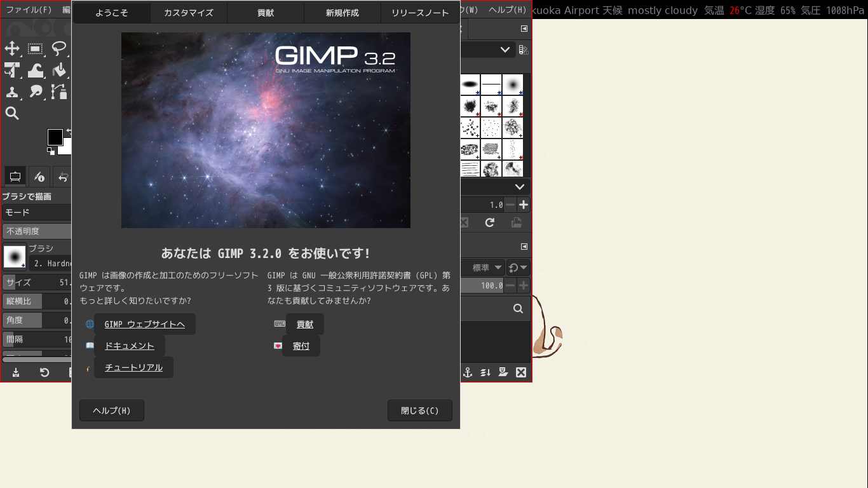Viewport: 868px width, 488px height.
Task: Reset tool options icon at bottom left
Action: 44,372
